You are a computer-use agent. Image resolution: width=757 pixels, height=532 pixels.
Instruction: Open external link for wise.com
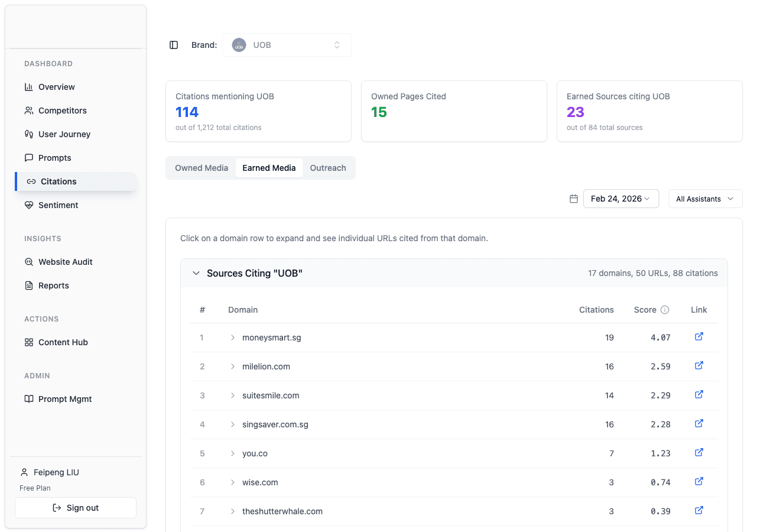[698, 482]
